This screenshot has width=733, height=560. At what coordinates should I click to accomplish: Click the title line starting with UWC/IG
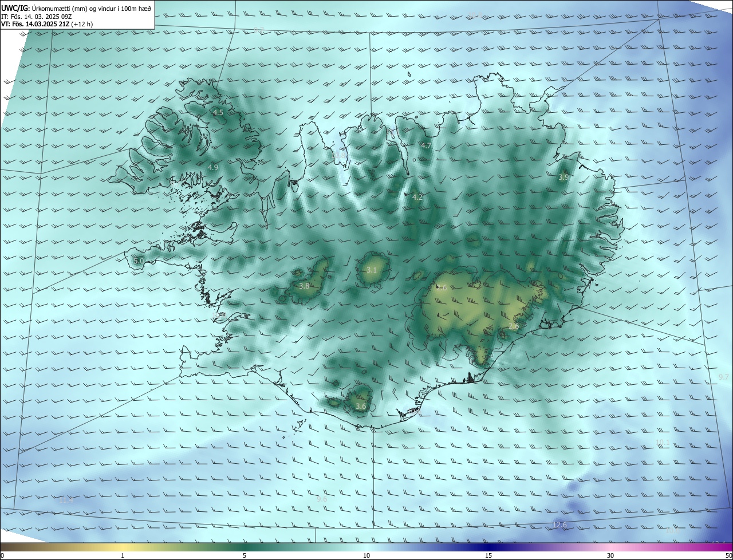(76, 8)
